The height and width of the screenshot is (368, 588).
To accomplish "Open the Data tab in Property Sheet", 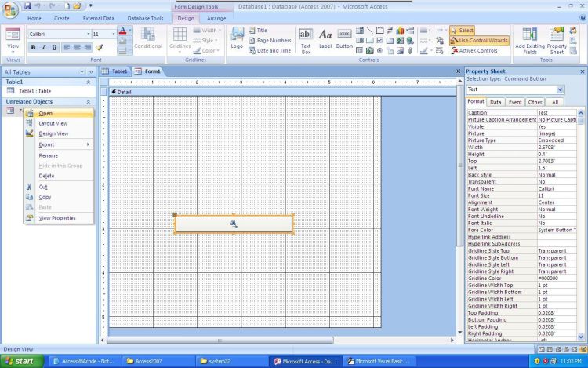I will pos(495,102).
